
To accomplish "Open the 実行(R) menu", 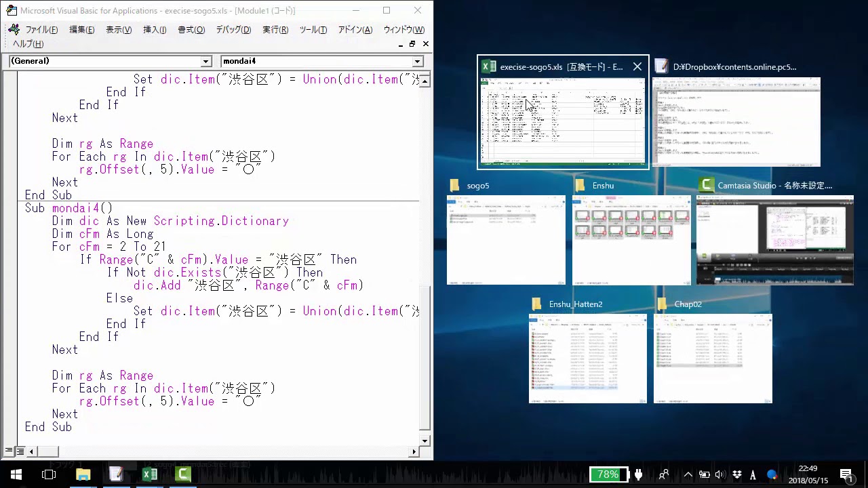I will (x=275, y=30).
